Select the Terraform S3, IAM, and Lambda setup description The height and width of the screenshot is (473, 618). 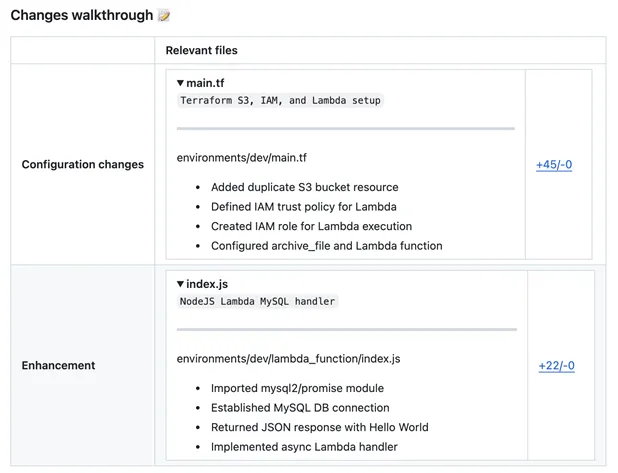click(x=280, y=101)
